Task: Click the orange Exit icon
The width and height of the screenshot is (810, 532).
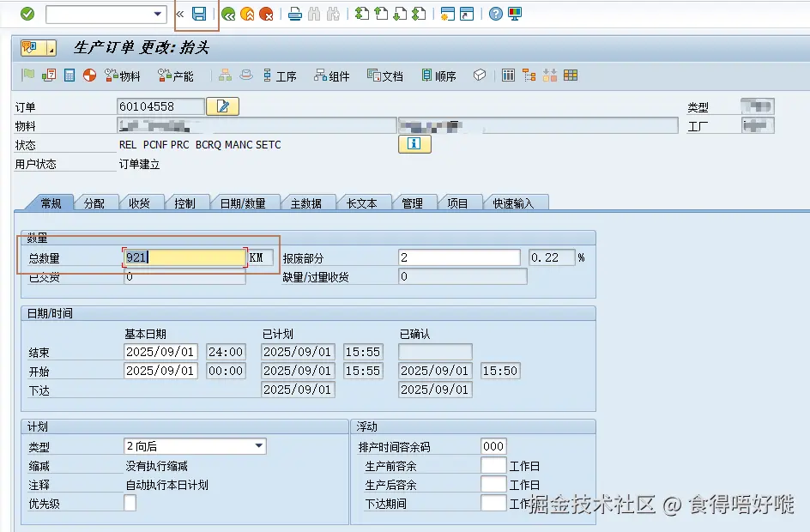Action: (x=247, y=14)
